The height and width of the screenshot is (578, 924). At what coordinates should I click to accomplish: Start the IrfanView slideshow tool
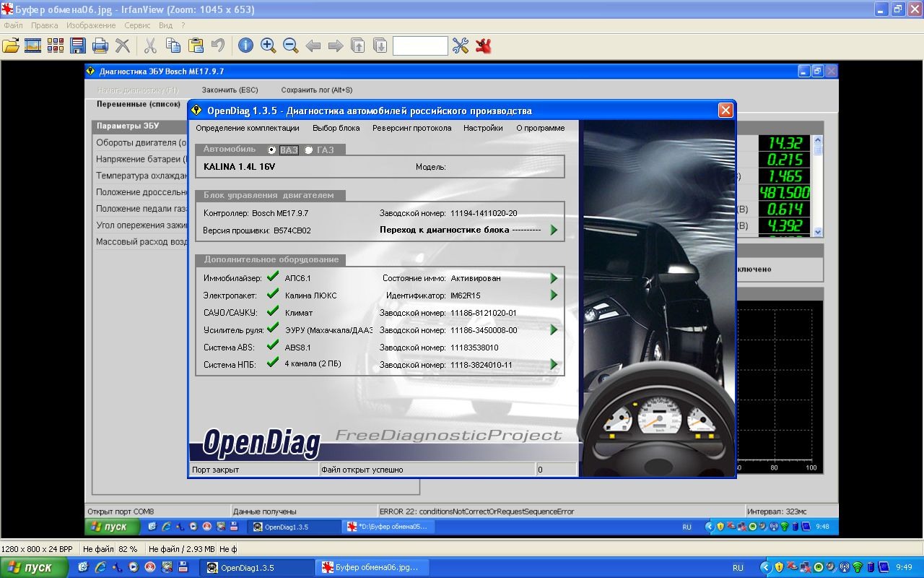(33, 46)
